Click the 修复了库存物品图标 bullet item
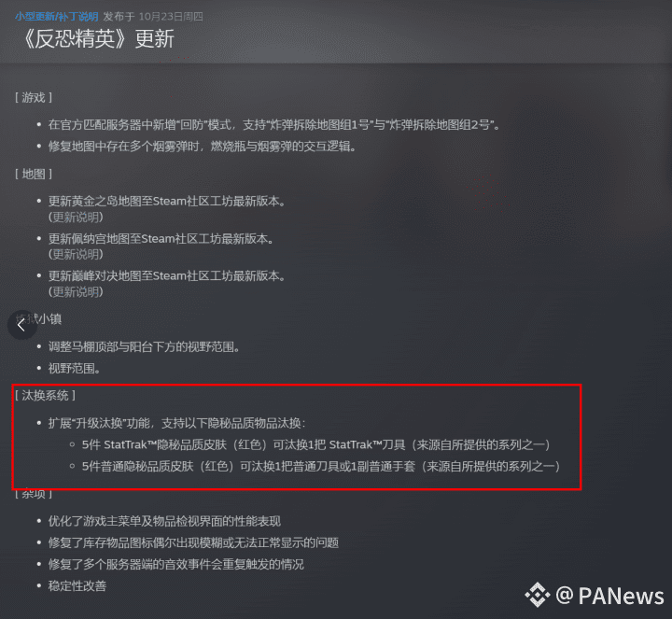Screen dimensions: 672x619 click(193, 543)
